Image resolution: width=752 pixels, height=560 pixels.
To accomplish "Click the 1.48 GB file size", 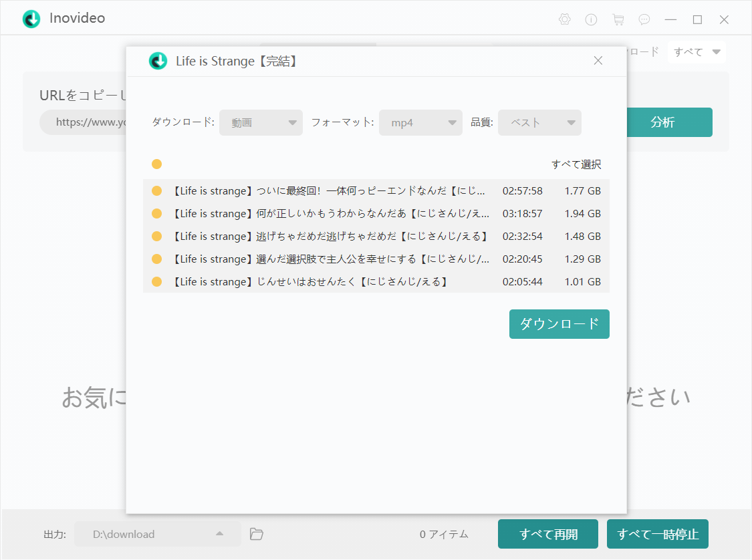I will [x=583, y=236].
